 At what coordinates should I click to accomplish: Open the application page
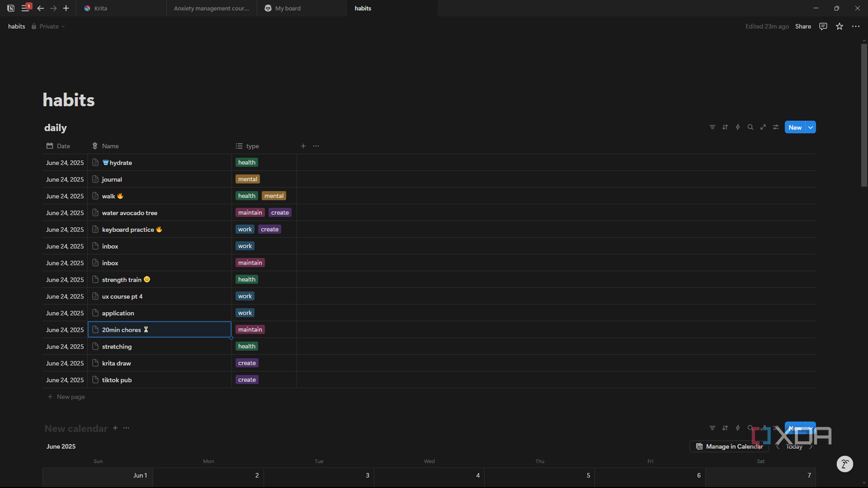(118, 313)
